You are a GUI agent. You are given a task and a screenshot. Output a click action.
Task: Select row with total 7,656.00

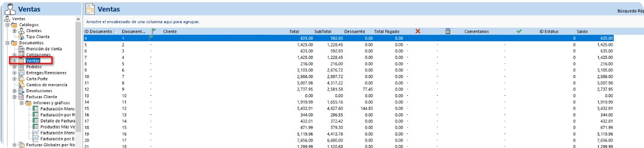pyautogui.click(x=348, y=140)
